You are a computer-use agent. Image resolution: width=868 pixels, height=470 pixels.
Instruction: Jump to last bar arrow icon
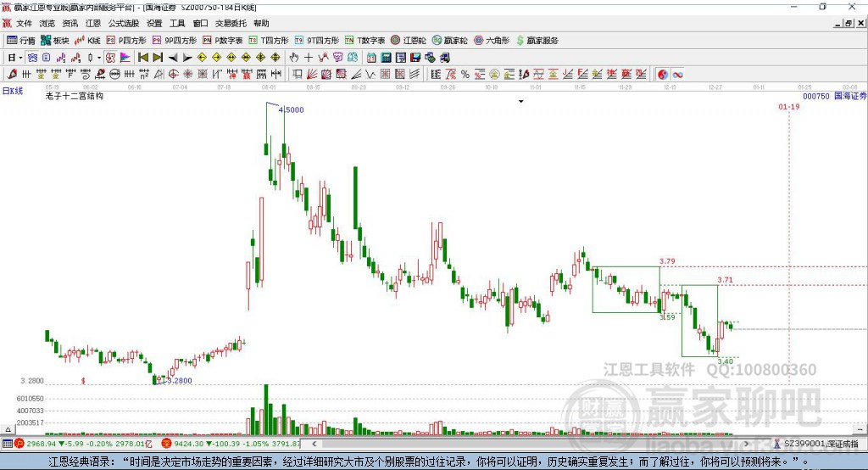click(158, 58)
